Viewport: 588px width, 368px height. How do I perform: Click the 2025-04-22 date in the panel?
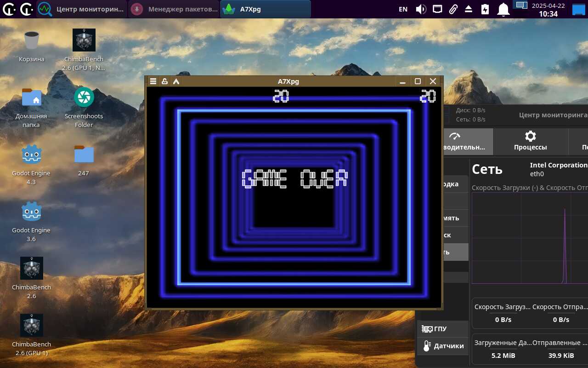(548, 6)
